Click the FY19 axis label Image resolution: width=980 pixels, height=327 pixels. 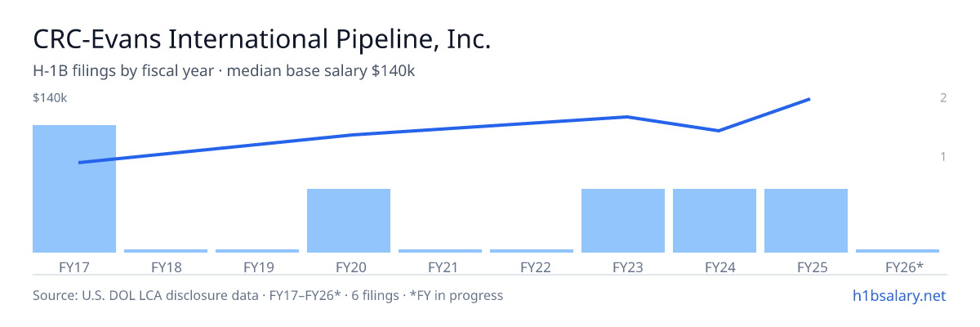(257, 267)
